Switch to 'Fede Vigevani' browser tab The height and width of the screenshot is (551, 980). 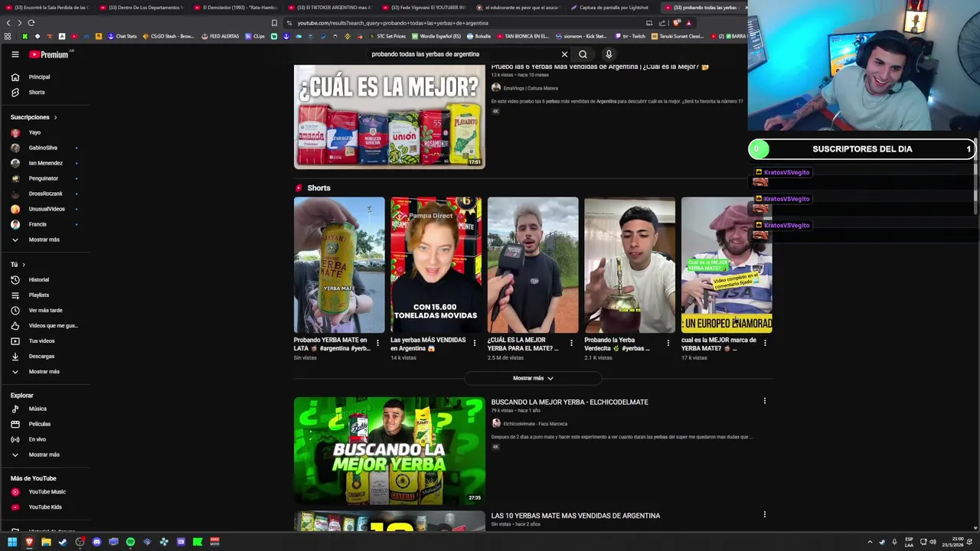(x=425, y=8)
